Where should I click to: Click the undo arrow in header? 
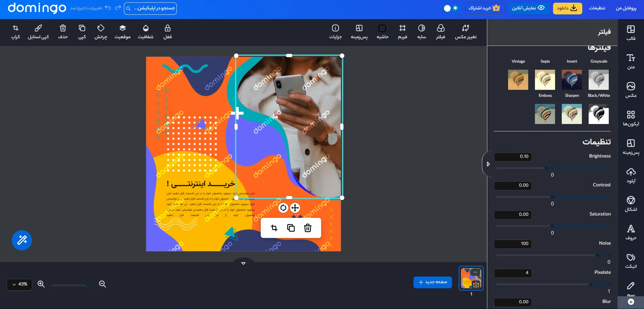[108, 8]
